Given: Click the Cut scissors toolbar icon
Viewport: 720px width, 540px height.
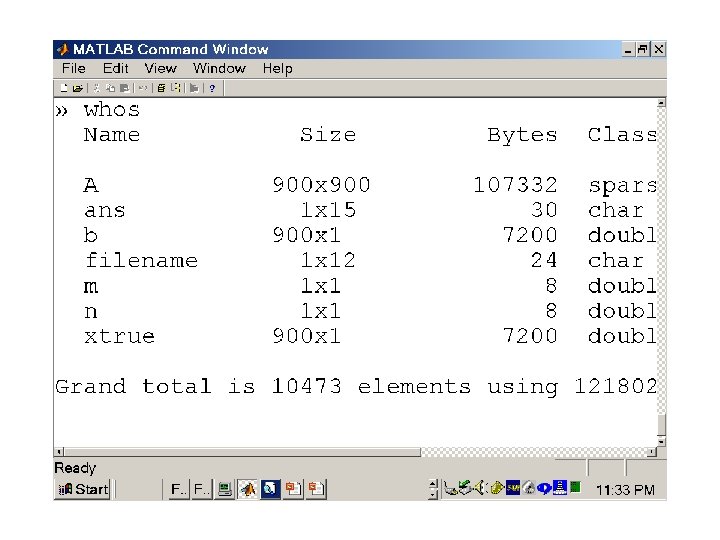Looking at the screenshot, I should tap(96, 88).
